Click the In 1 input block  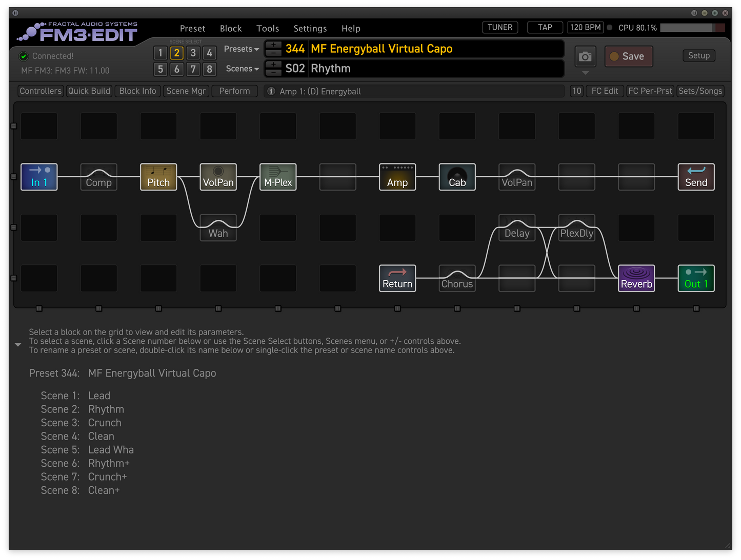(x=39, y=177)
